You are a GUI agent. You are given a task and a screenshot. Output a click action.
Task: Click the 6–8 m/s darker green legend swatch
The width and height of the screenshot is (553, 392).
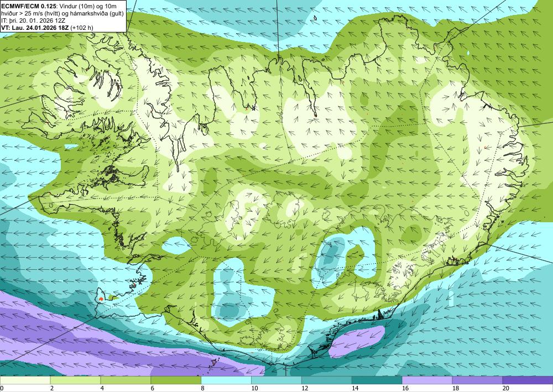tap(176, 380)
